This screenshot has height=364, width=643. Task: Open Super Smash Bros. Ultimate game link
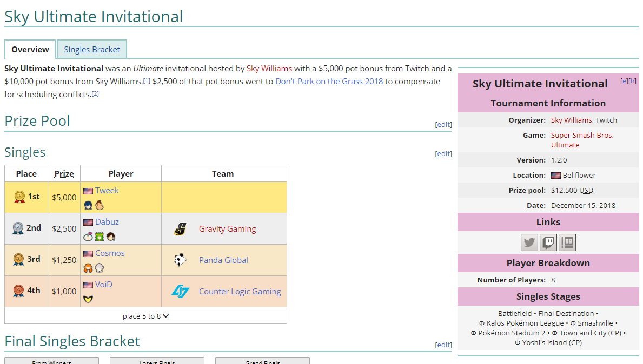pyautogui.click(x=582, y=140)
